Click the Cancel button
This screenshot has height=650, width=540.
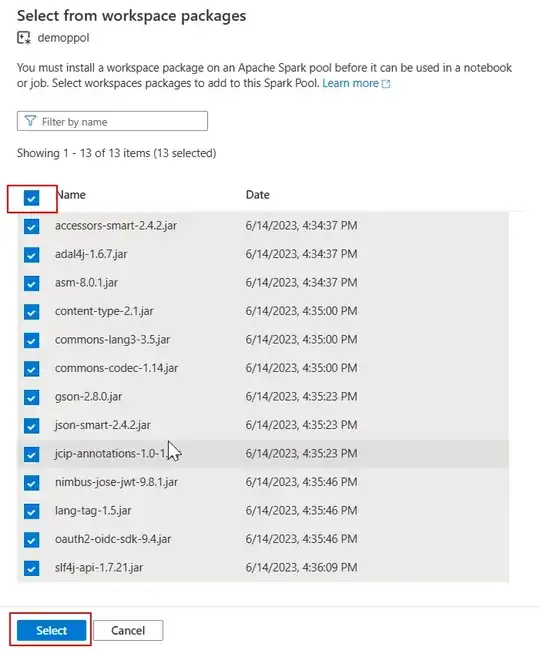128,631
